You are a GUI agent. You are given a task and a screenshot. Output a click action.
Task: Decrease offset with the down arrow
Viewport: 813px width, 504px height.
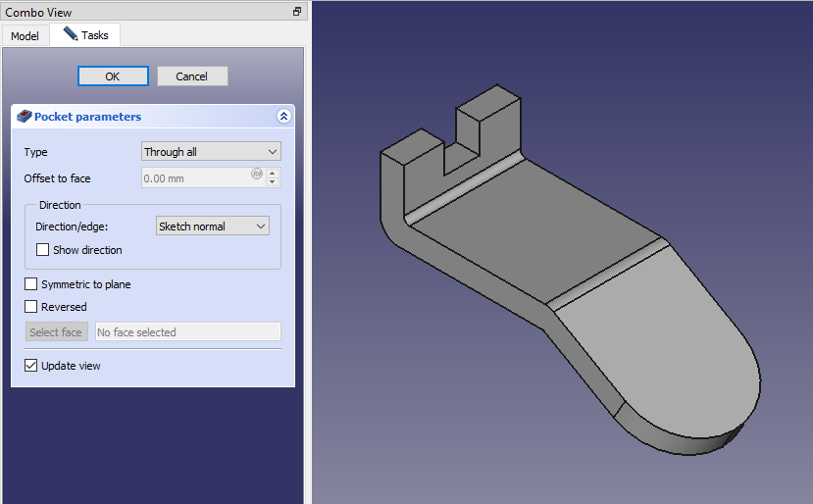pos(274,183)
